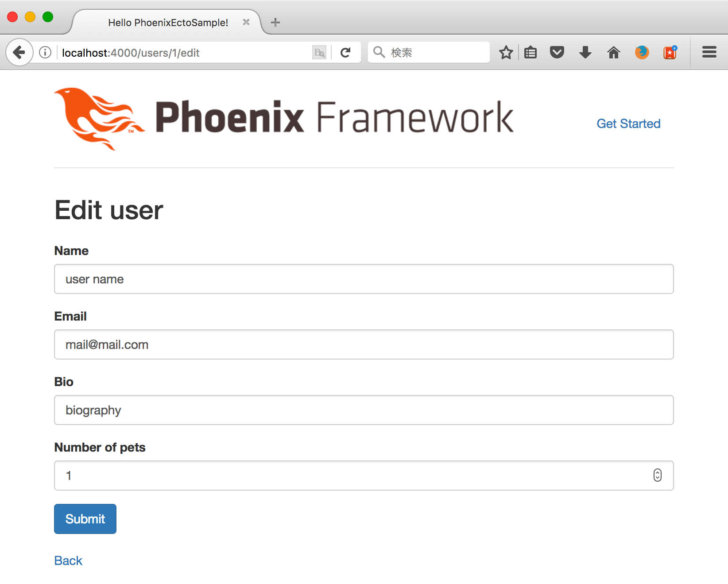The image size is (728, 584).
Task: Open the site information icon
Action: click(45, 53)
